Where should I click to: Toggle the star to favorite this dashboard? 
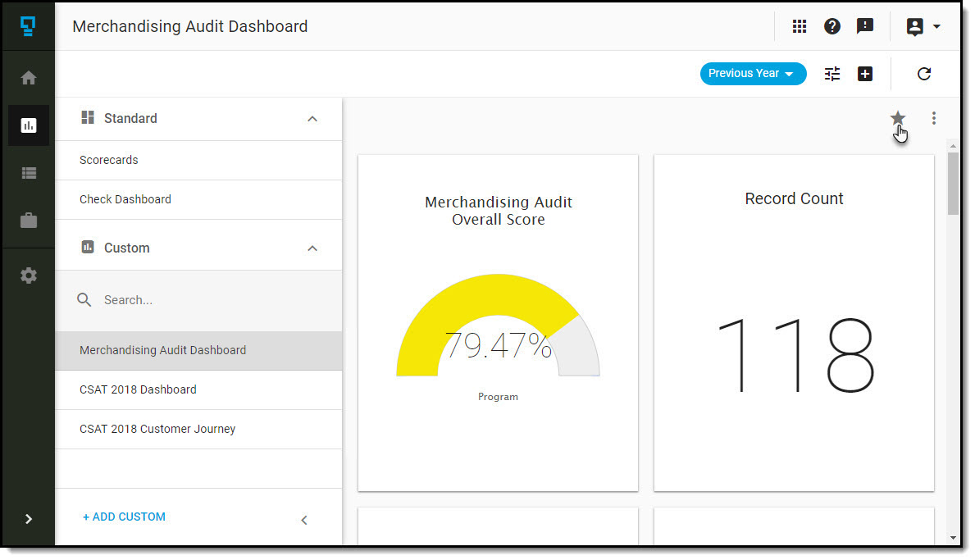point(897,118)
